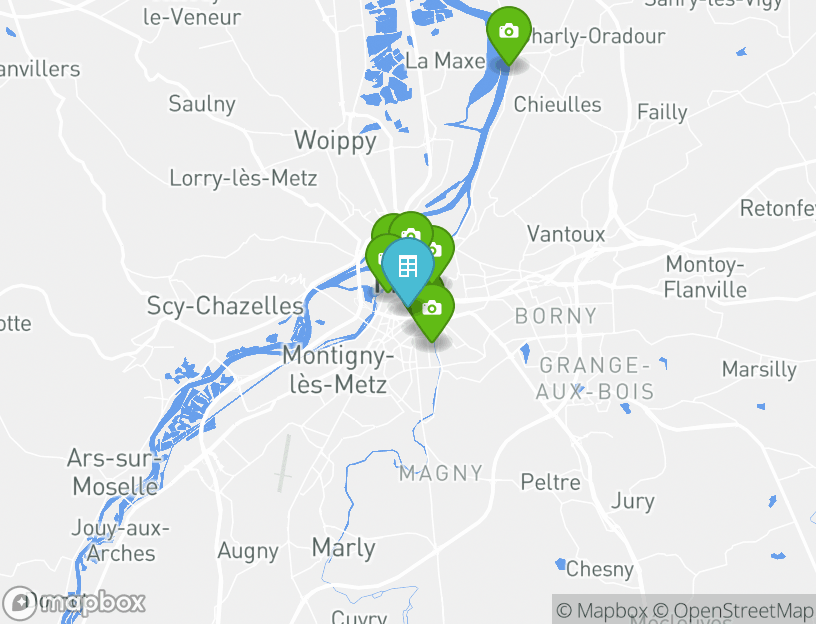This screenshot has height=624, width=816.
Task: Click the Ars-sur-Moselle label
Action: pos(113,473)
